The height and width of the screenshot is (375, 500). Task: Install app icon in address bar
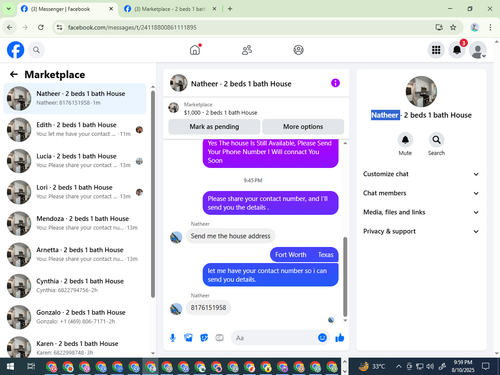coord(439,27)
